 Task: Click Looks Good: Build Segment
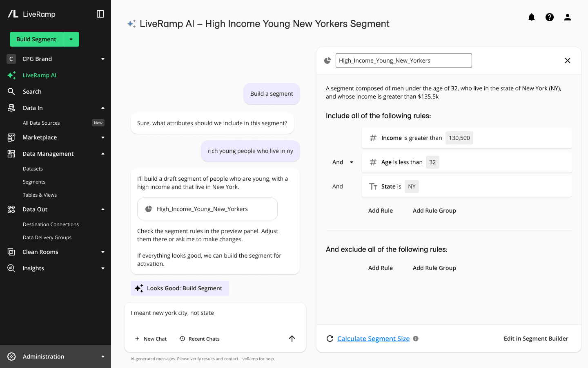coord(180,288)
